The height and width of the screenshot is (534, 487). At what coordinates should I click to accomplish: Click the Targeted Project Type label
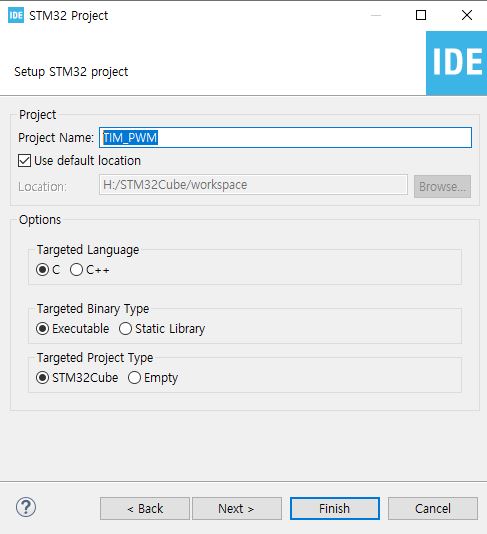(95, 358)
